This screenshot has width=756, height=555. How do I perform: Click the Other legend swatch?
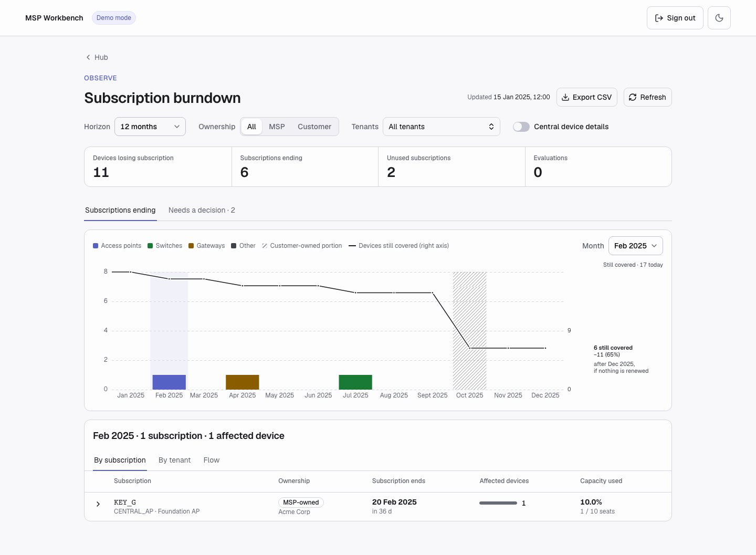pyautogui.click(x=234, y=246)
